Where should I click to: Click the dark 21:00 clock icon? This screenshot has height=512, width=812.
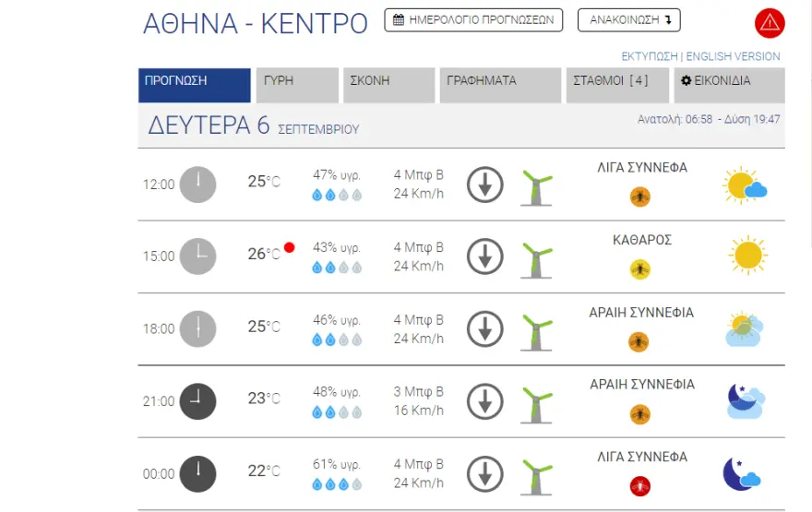point(197,401)
